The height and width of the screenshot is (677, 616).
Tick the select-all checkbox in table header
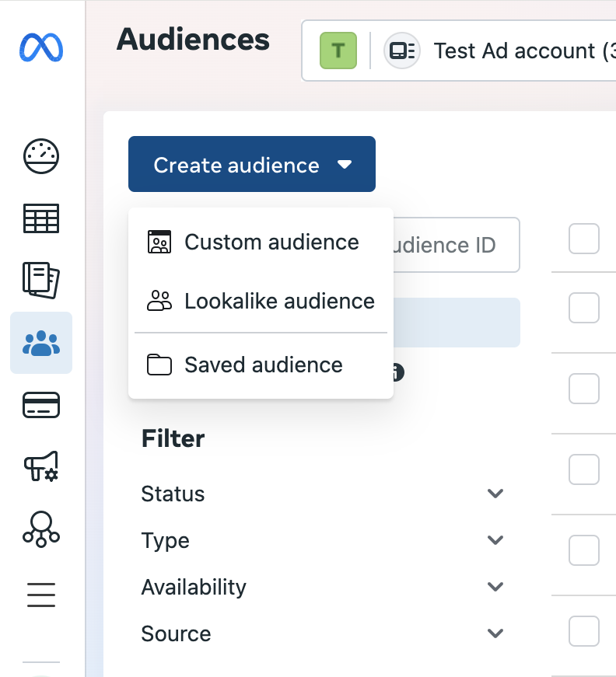tap(584, 239)
